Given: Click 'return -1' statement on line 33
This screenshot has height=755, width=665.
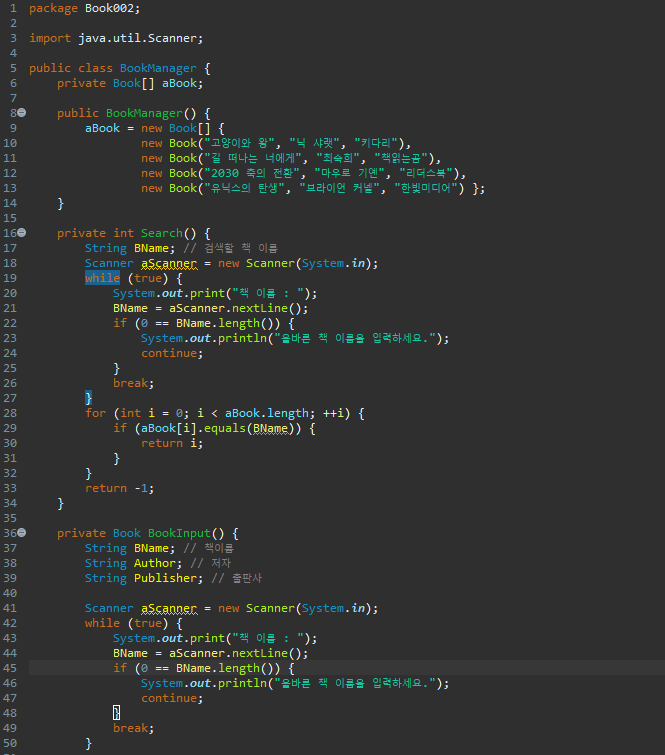Looking at the screenshot, I should pyautogui.click(x=117, y=488).
